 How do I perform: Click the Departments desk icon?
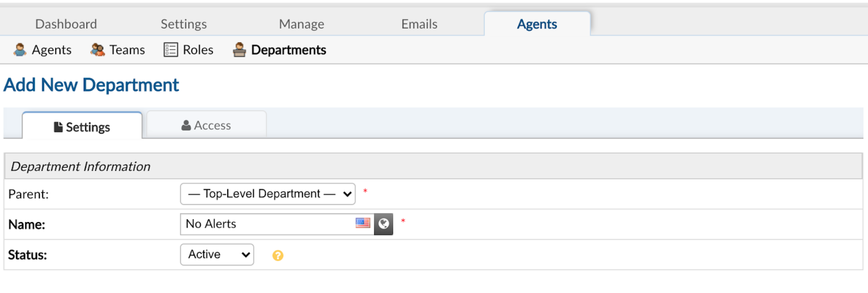tap(239, 50)
